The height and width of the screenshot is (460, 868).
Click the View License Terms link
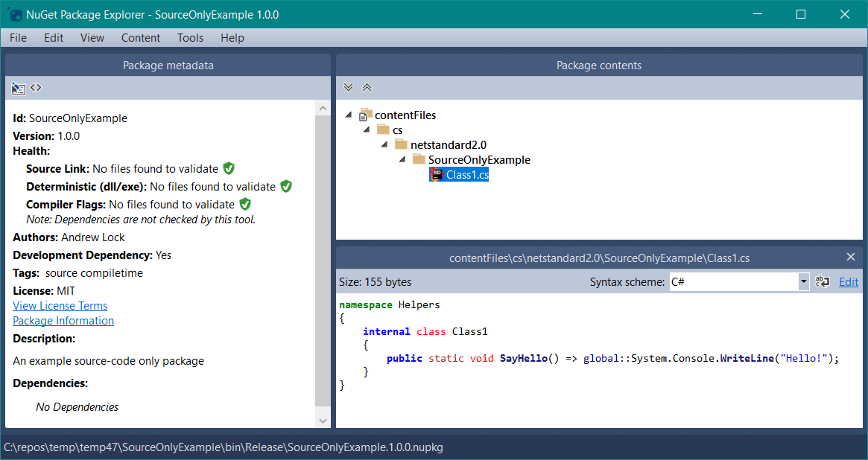60,306
